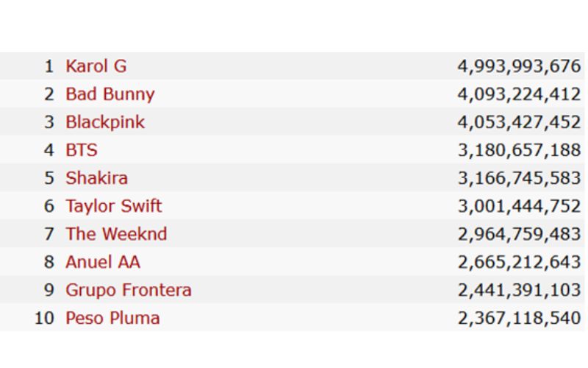Viewport: 588px width, 368px height.
Task: Open the Taylor Swift link
Action: tap(114, 206)
